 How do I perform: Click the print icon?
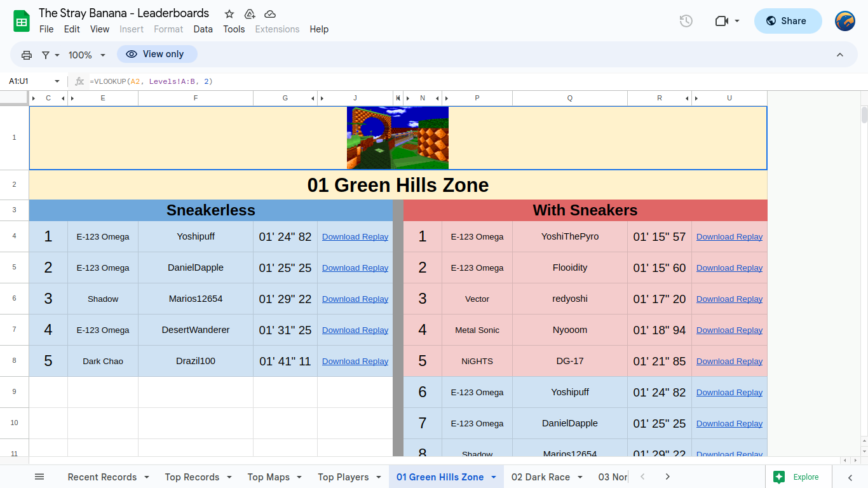point(27,55)
